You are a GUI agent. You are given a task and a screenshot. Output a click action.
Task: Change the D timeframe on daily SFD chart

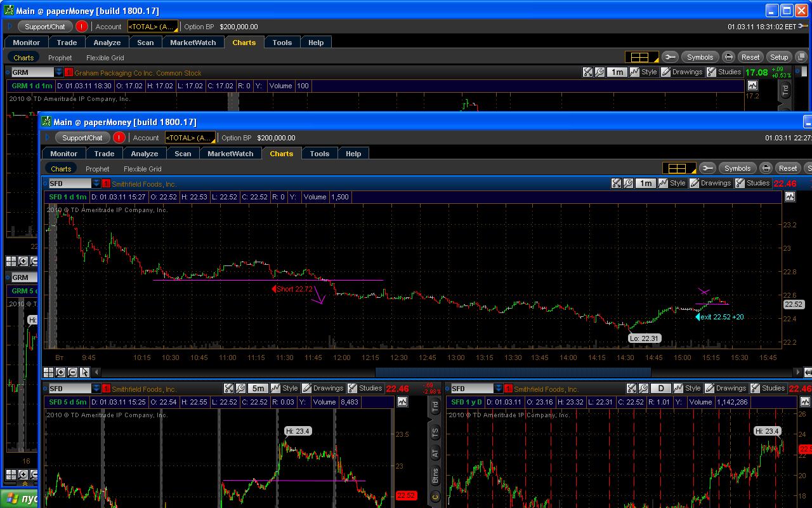pyautogui.click(x=660, y=388)
